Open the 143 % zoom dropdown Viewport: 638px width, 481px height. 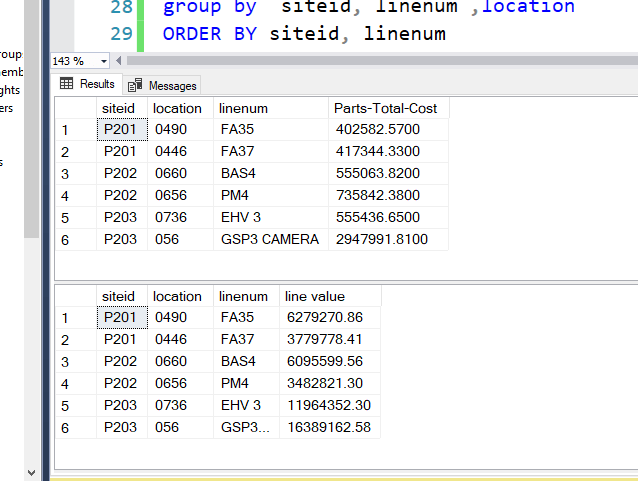tap(104, 61)
